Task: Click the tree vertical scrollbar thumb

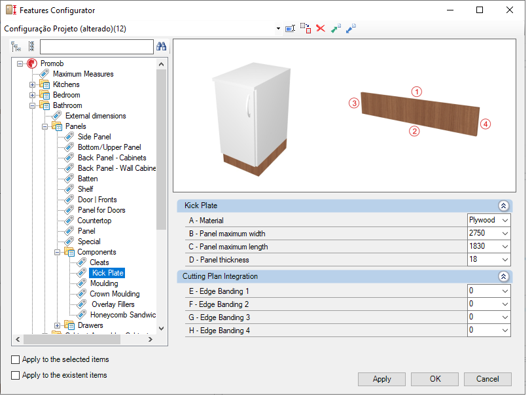Action: [x=161, y=149]
